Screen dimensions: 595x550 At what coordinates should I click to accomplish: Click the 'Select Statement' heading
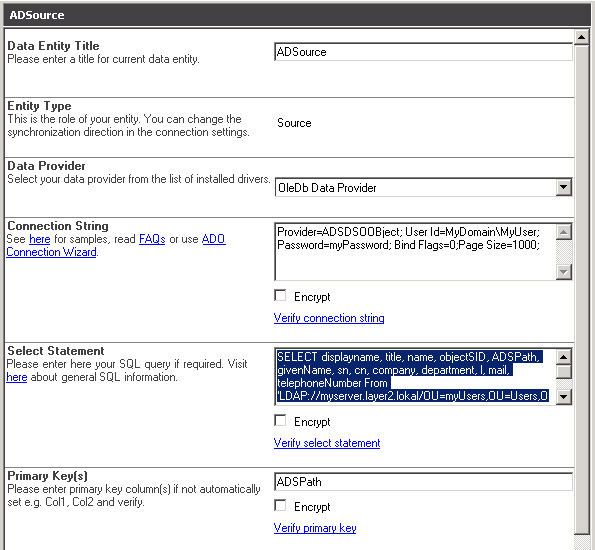point(56,351)
